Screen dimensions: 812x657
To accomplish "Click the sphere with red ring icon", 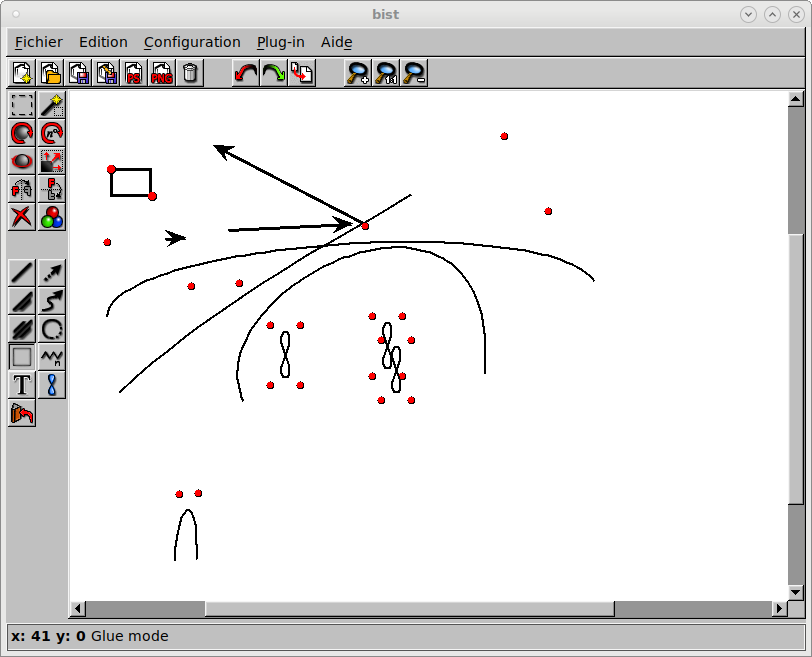I will [22, 161].
